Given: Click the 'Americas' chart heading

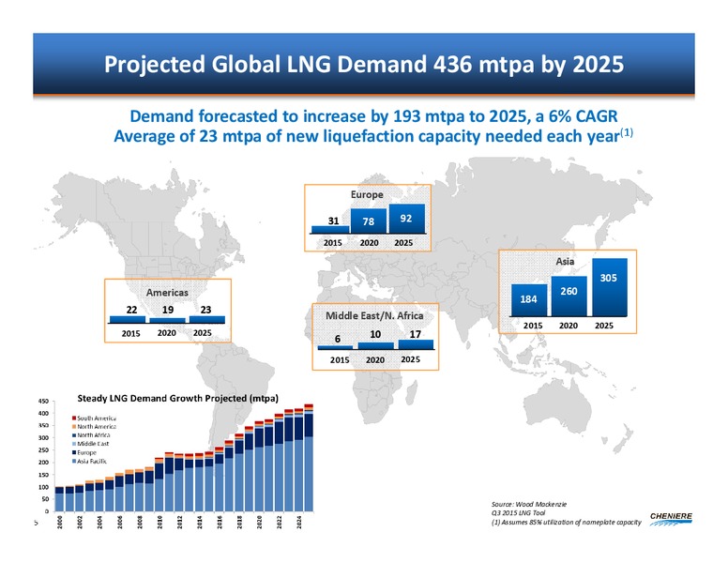Looking at the screenshot, I should [167, 293].
